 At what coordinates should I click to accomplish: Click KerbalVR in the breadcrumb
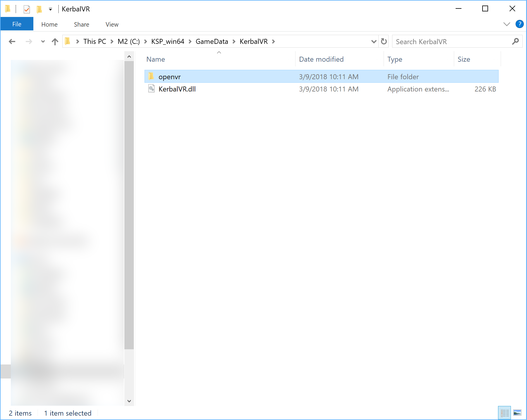[x=254, y=42]
